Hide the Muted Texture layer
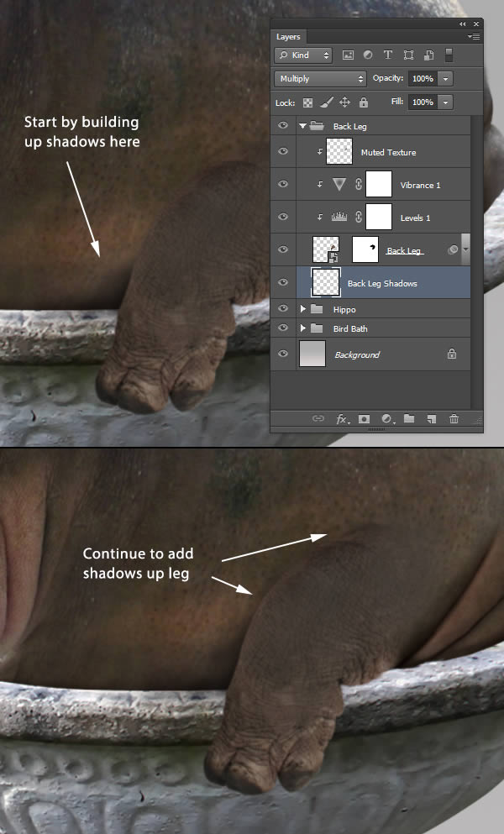 (x=283, y=151)
